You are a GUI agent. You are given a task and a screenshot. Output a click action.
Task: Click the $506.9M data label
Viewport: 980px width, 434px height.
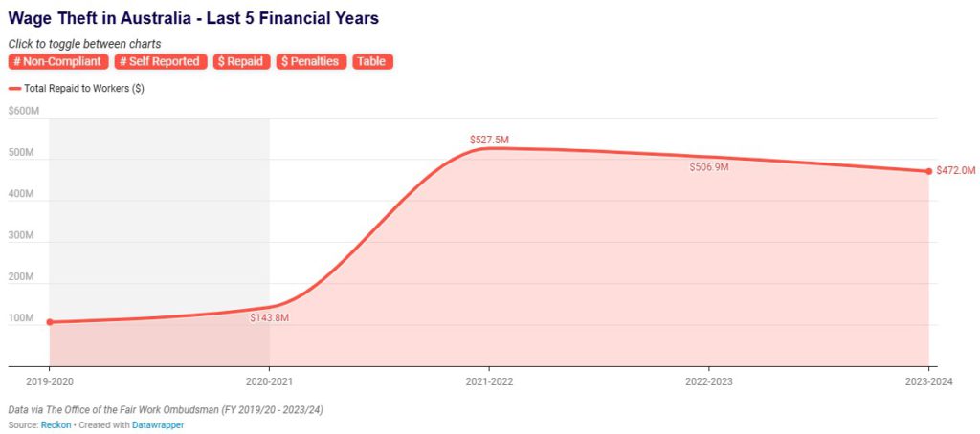(x=709, y=167)
